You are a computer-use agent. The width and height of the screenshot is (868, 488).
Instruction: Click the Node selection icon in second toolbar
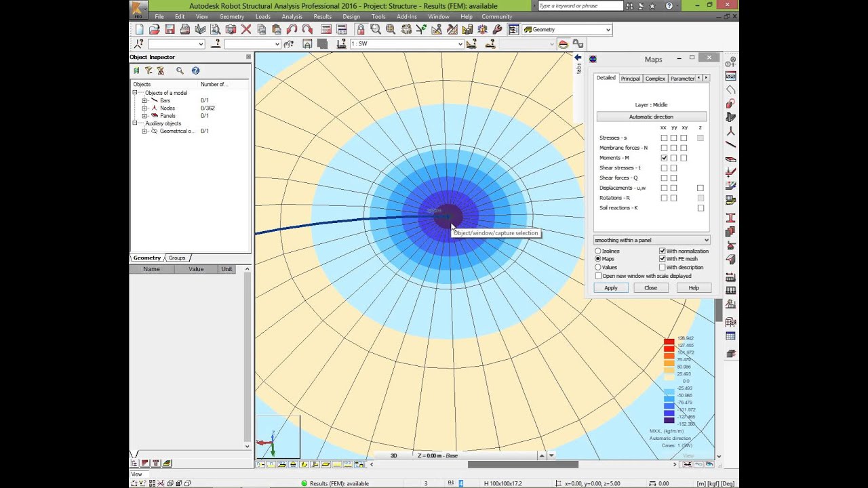click(x=139, y=43)
